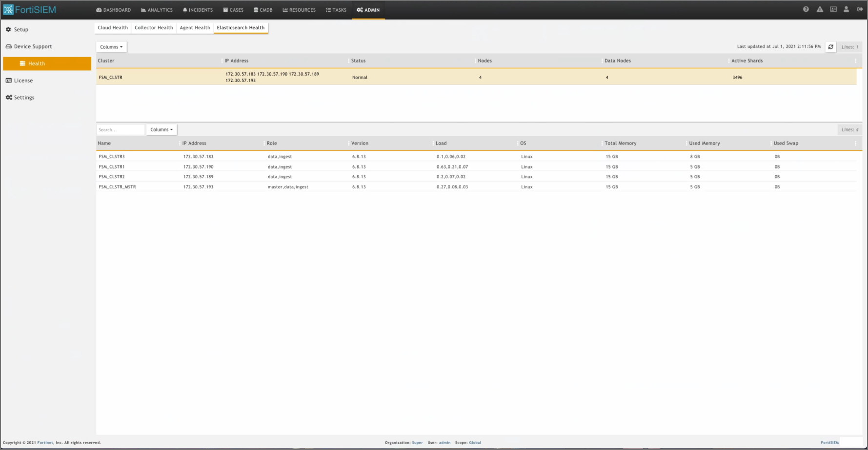The width and height of the screenshot is (868, 450).
Task: Sort by the Cluster column header
Action: tap(106, 61)
